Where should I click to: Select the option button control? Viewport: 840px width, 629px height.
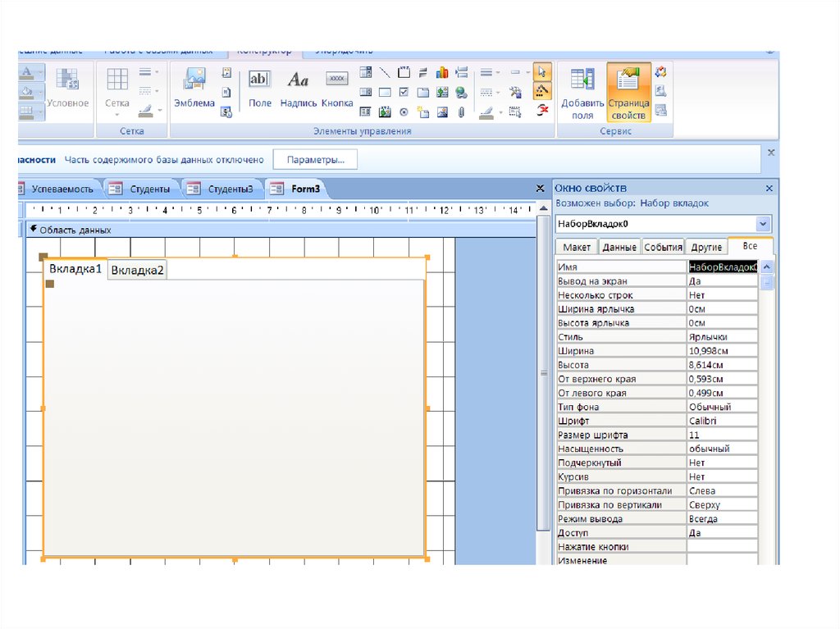[x=404, y=112]
